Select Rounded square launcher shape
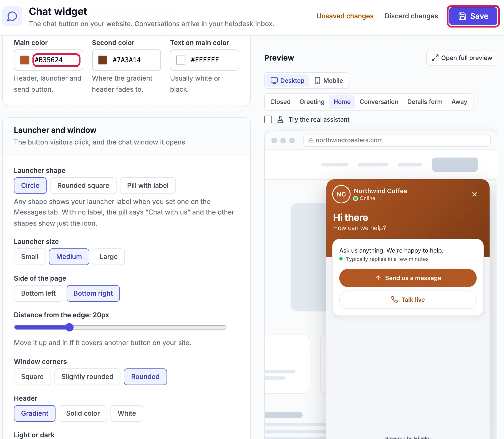This screenshot has height=439, width=504. (83, 186)
